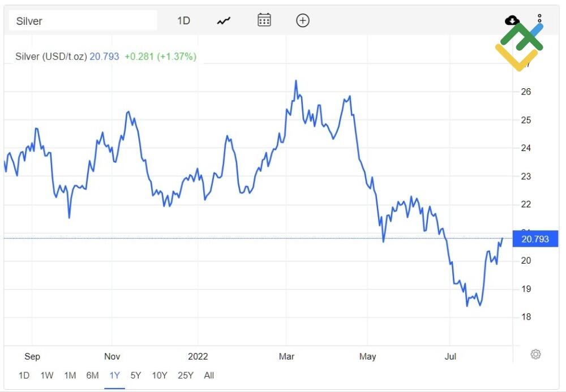The height and width of the screenshot is (392, 566).
Task: Select the 25Y timeframe
Action: [186, 375]
